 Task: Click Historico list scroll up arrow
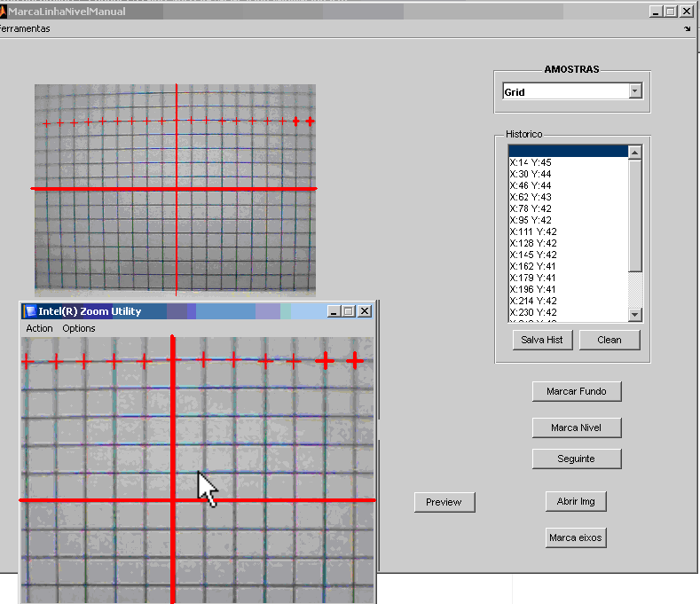(x=634, y=153)
